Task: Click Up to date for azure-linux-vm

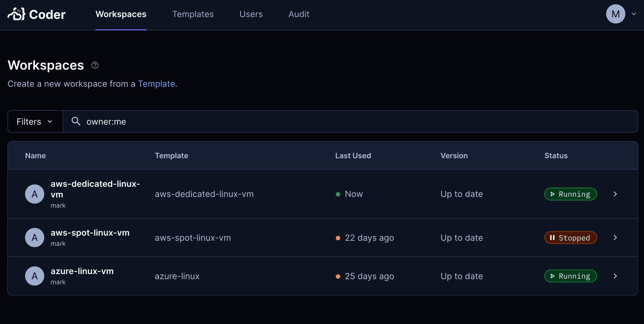Action: (x=462, y=276)
